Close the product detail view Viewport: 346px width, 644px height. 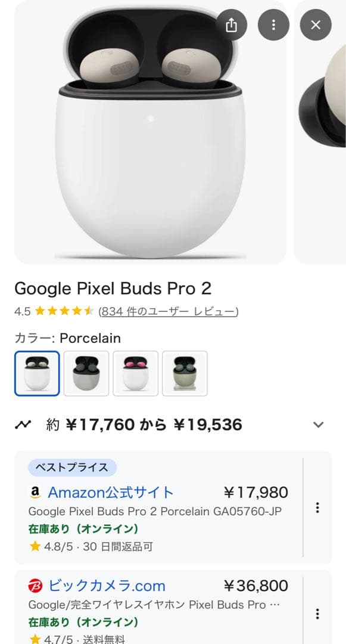[x=316, y=25]
